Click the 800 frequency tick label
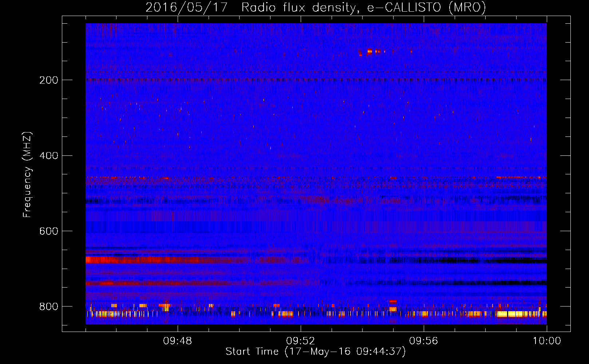Image resolution: width=589 pixels, height=364 pixels. (x=49, y=306)
